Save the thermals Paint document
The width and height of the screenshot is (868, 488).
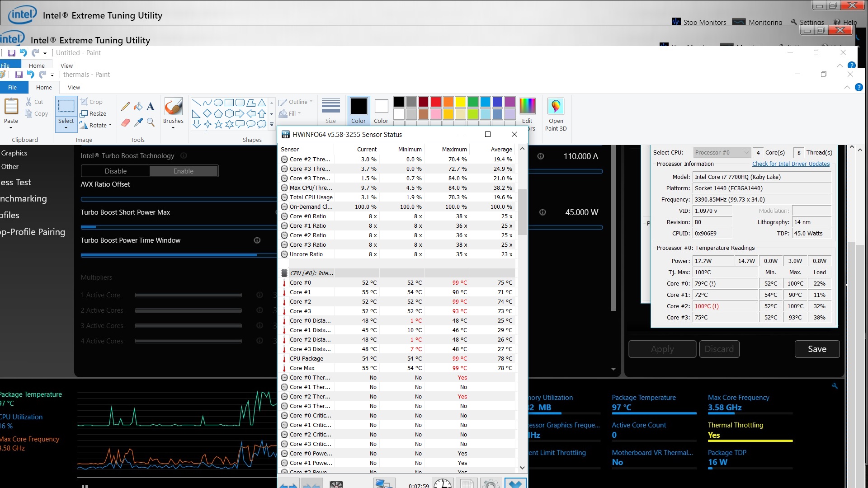coord(19,75)
